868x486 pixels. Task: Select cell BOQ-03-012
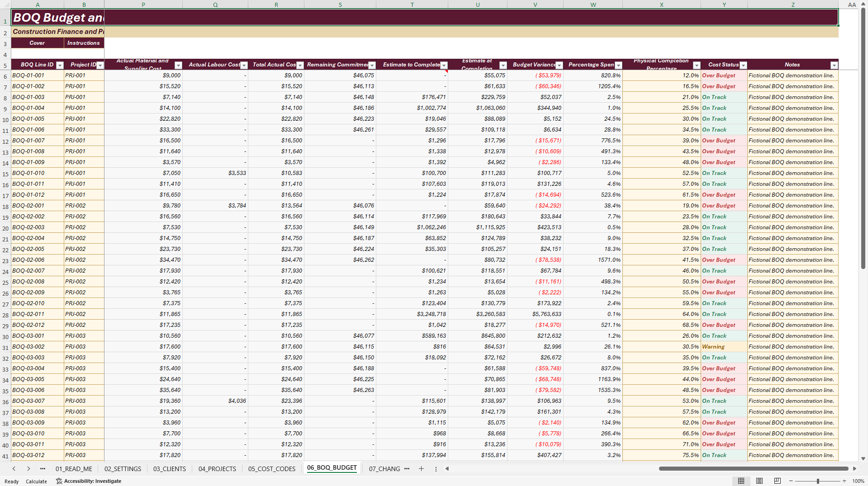pyautogui.click(x=38, y=455)
